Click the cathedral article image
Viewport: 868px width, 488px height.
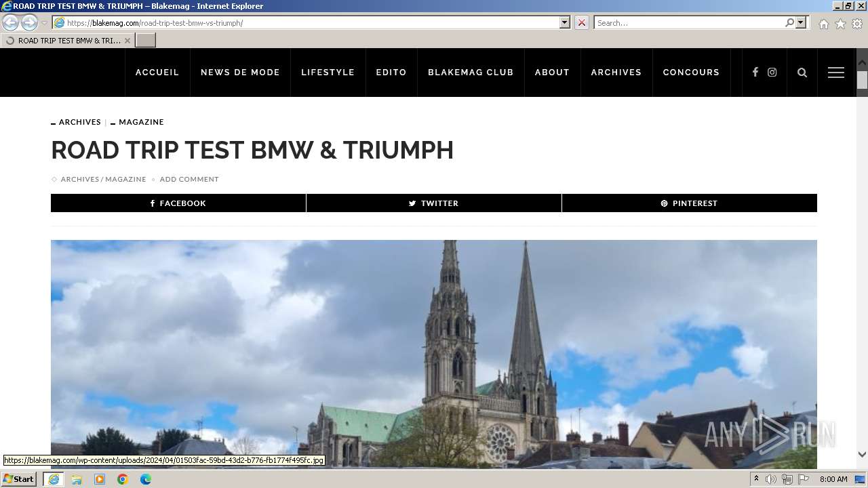434,354
